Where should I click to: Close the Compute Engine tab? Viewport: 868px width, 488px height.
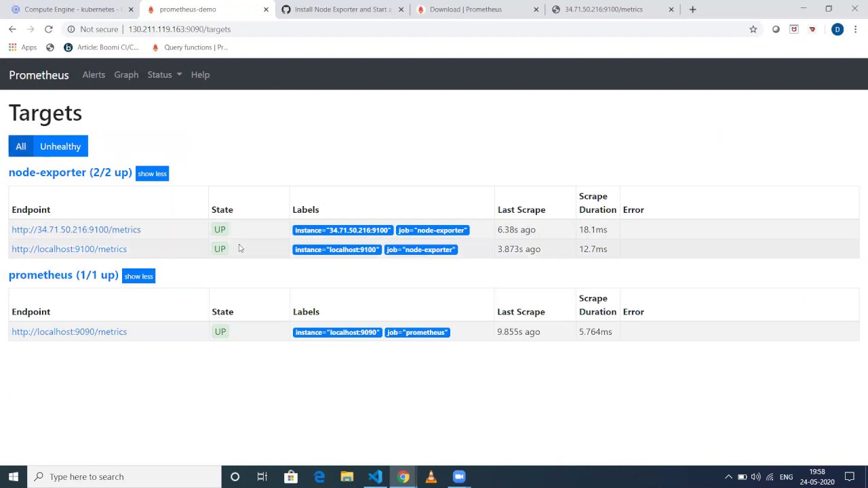[131, 9]
